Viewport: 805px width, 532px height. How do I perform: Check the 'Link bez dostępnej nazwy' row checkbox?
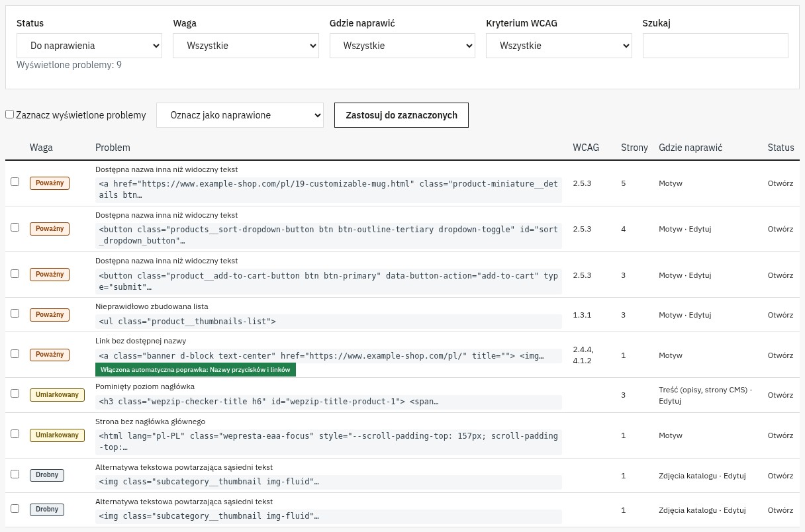(x=15, y=354)
